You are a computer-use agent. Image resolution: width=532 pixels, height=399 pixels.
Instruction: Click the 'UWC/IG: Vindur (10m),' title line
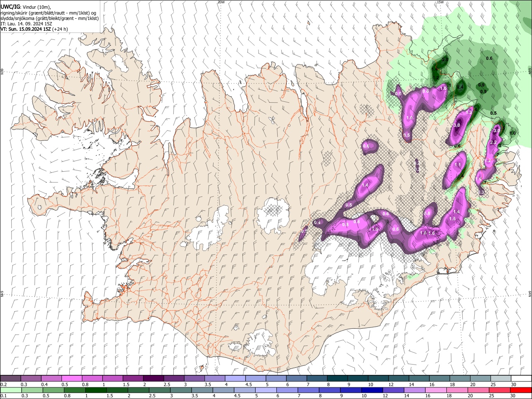coord(26,7)
